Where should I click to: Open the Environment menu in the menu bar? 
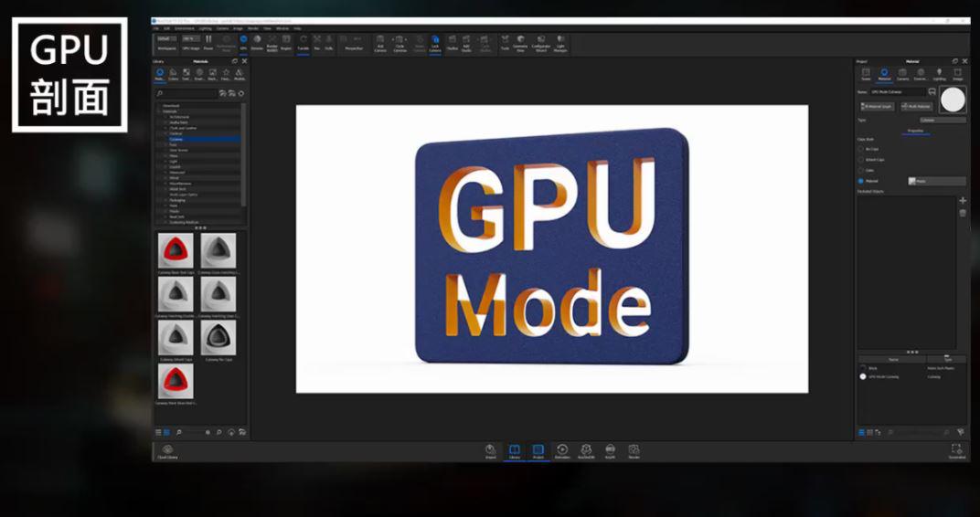click(x=186, y=28)
